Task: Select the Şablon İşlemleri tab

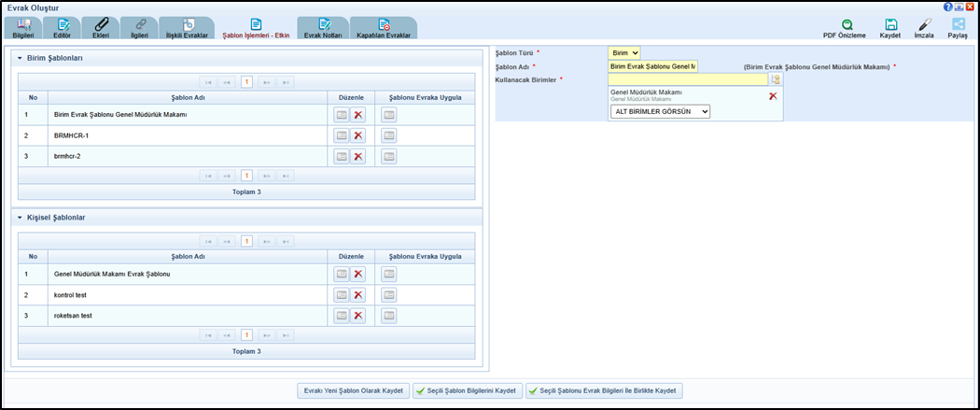Action: tap(256, 29)
